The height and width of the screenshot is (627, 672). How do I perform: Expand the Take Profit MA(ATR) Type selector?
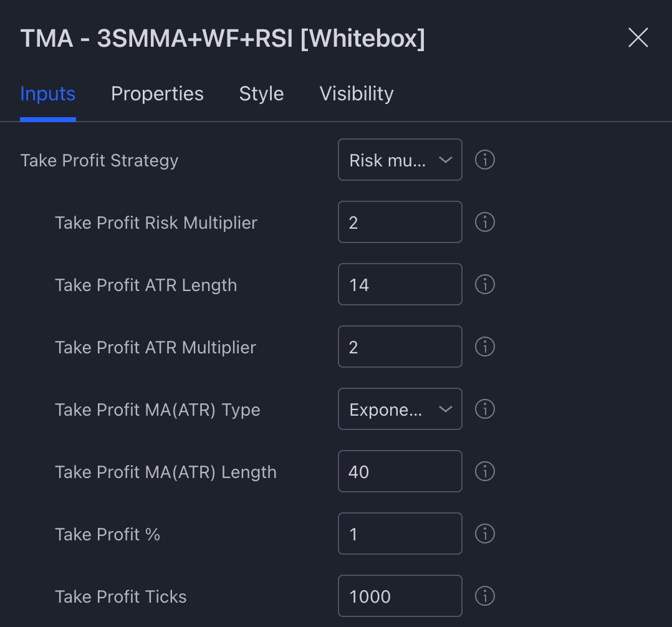click(400, 409)
